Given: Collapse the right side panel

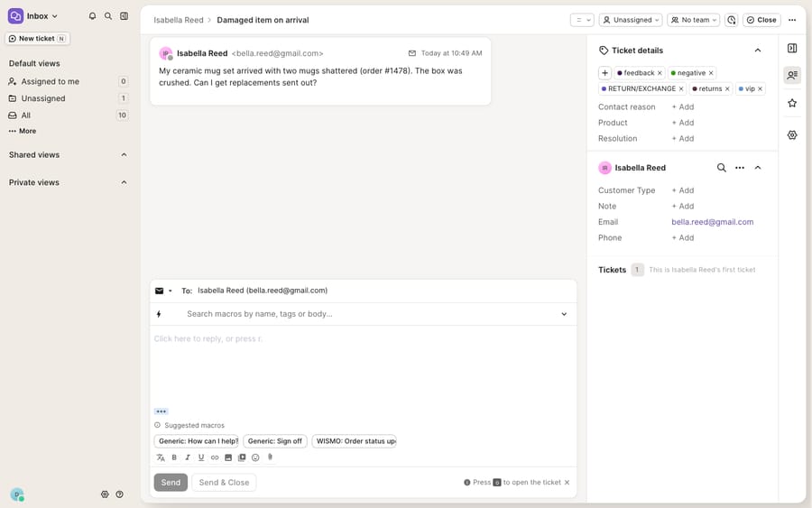Looking at the screenshot, I should pos(792,48).
